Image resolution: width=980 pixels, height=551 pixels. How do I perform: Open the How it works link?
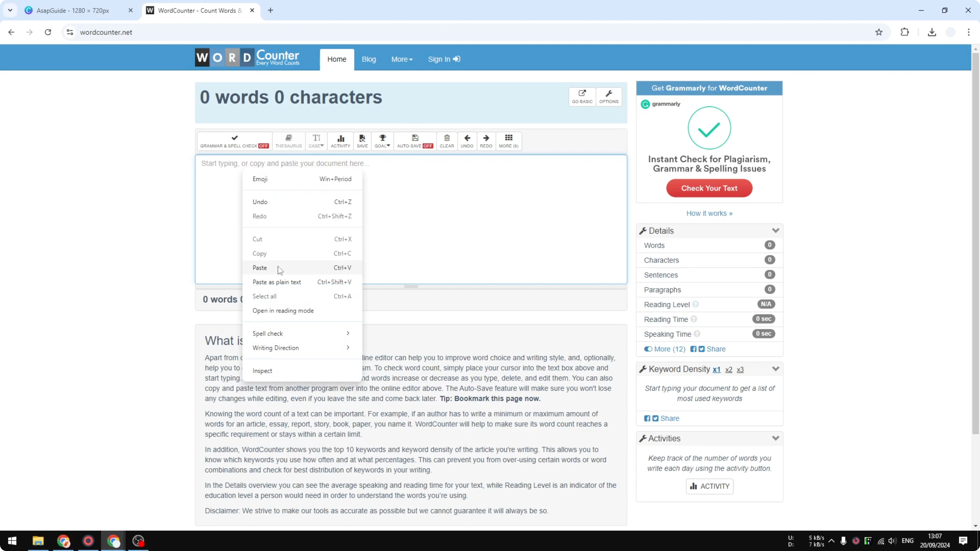(709, 213)
